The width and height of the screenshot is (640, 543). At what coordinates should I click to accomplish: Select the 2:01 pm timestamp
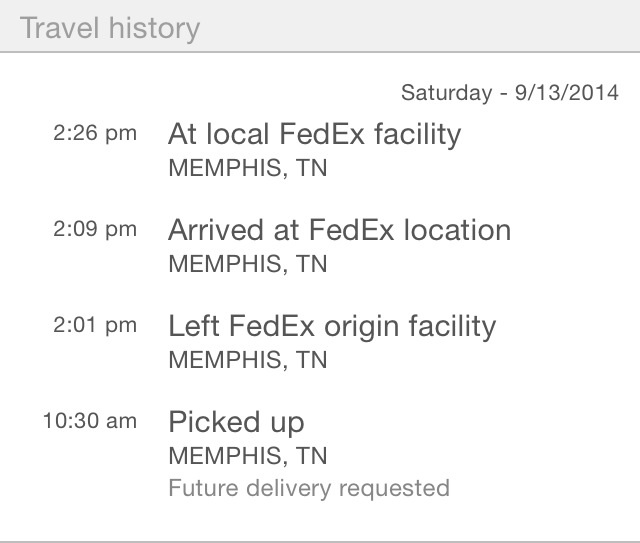click(x=95, y=325)
